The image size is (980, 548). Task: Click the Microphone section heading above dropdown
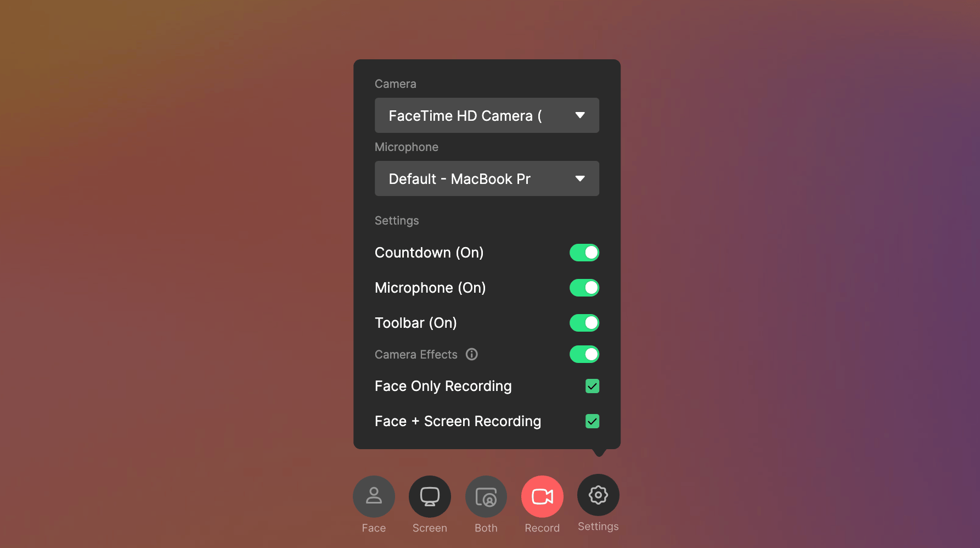coord(407,147)
